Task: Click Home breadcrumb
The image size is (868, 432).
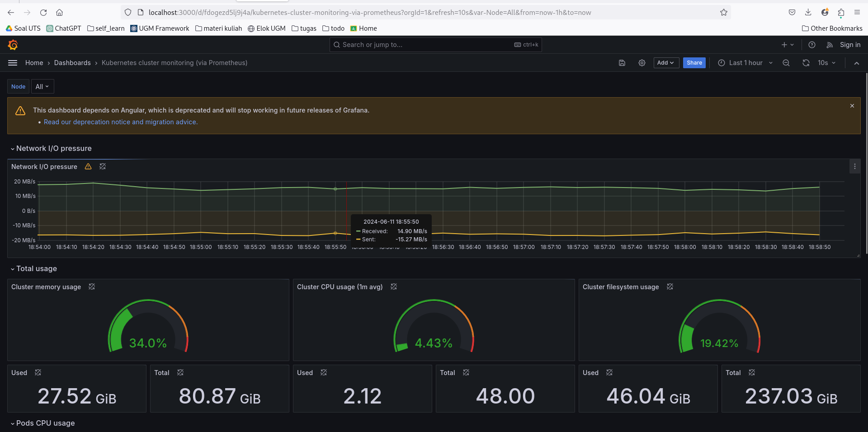Action: (x=34, y=63)
